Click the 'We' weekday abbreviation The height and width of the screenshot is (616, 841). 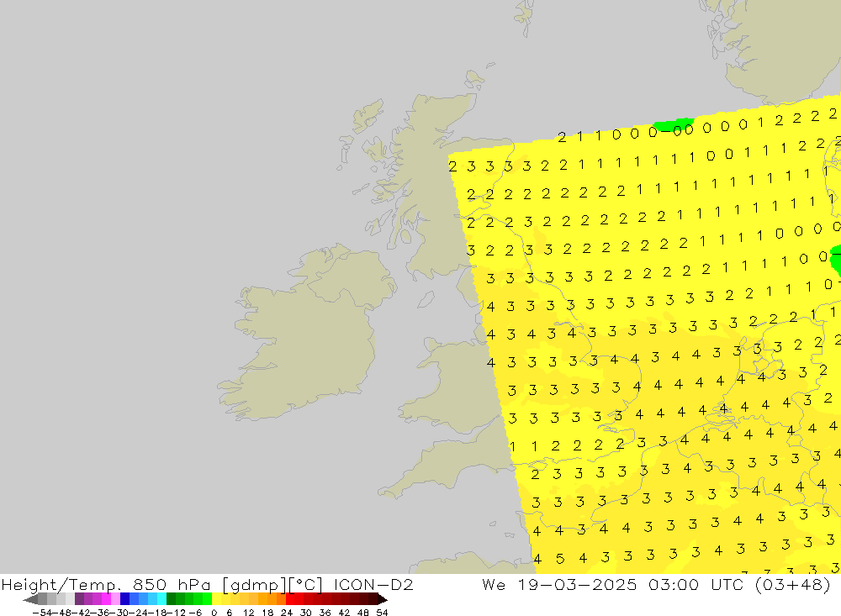point(494,584)
